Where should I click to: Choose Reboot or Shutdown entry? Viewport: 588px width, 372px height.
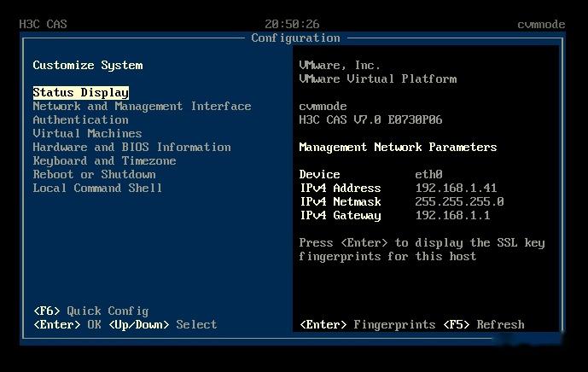coord(94,174)
